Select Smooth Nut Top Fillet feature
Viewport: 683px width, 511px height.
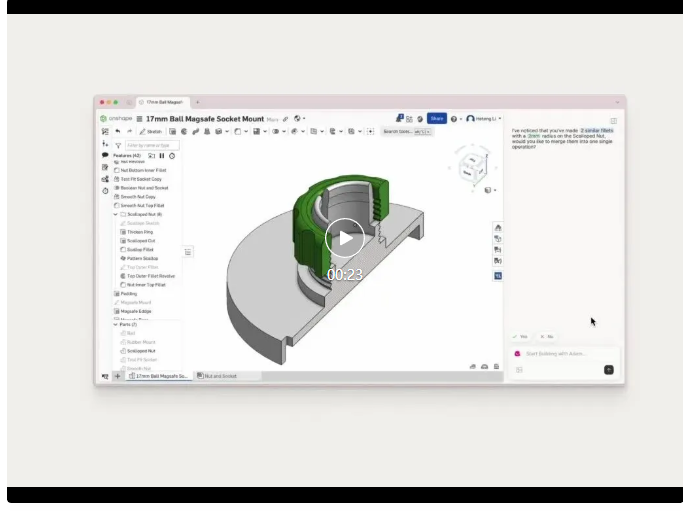point(139,205)
